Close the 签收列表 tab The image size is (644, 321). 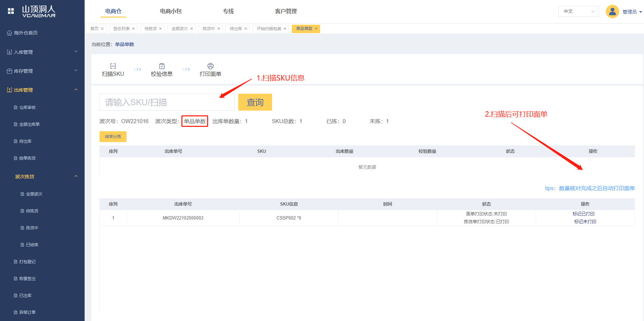(x=133, y=29)
